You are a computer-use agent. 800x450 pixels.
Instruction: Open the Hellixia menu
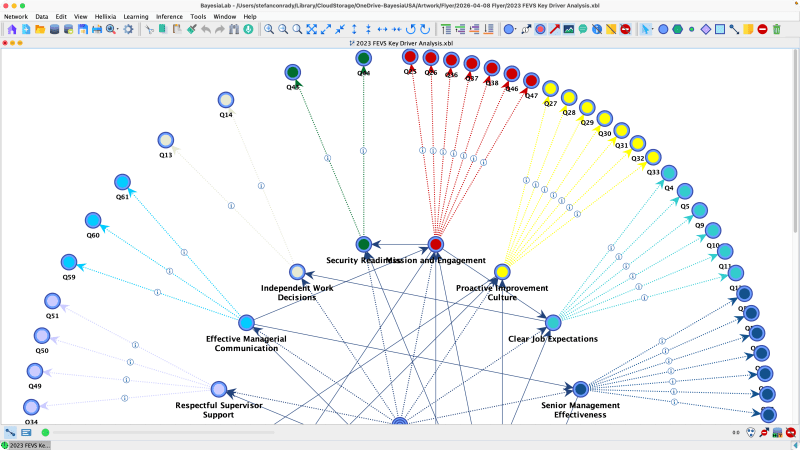pos(105,16)
